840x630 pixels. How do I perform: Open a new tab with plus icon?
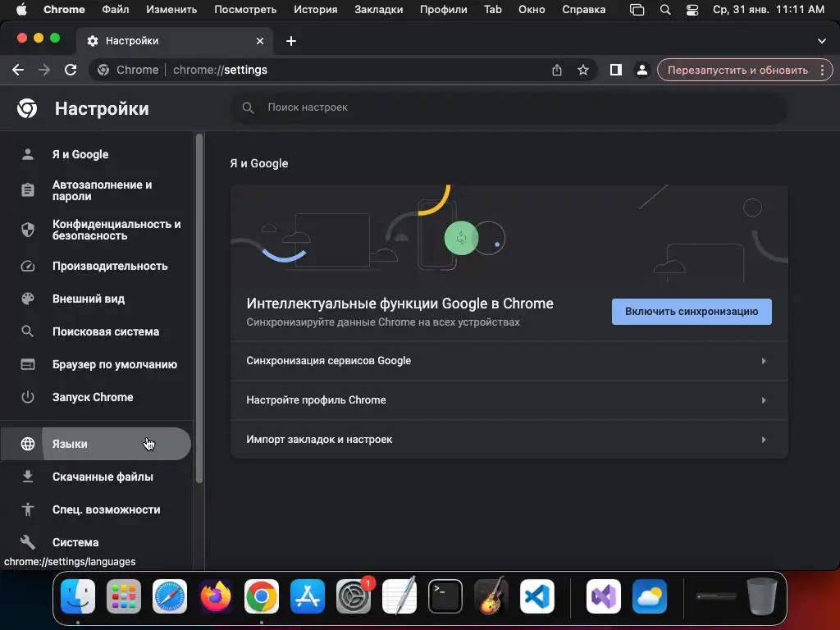(x=291, y=41)
